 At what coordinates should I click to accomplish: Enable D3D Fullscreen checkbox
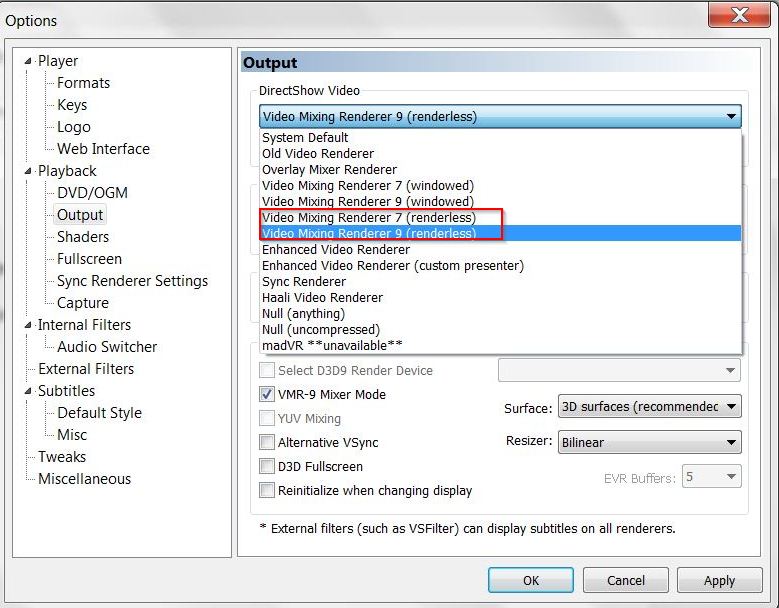(x=267, y=466)
